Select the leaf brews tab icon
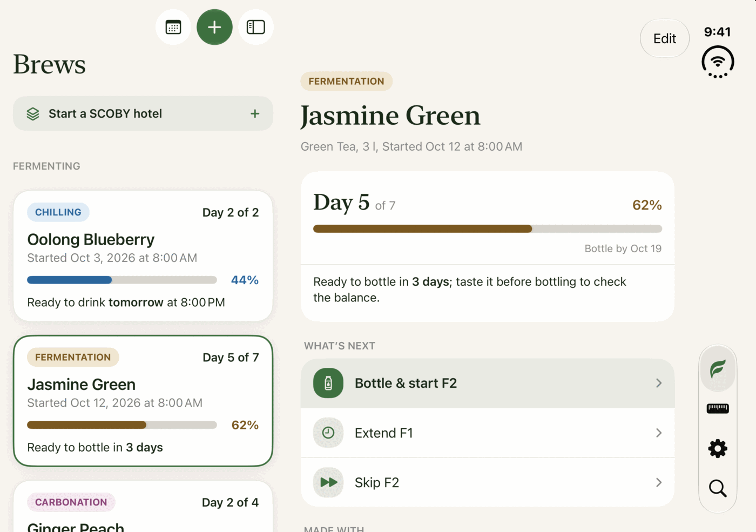This screenshot has width=756, height=532. (718, 369)
